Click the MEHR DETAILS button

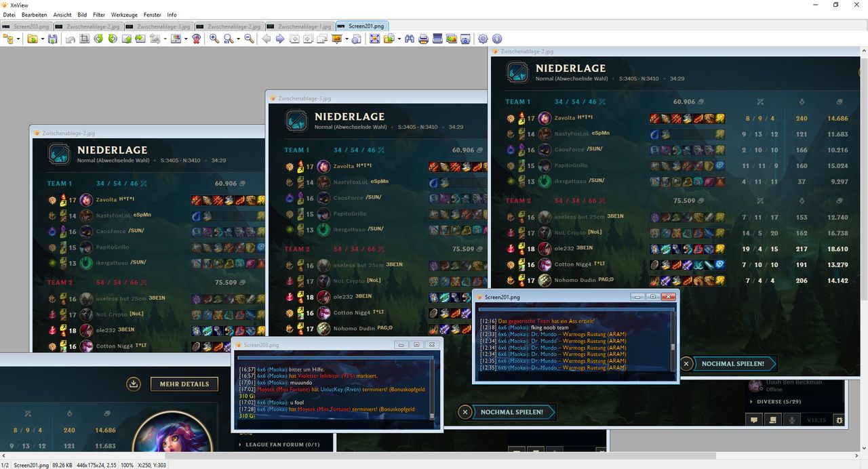184,384
